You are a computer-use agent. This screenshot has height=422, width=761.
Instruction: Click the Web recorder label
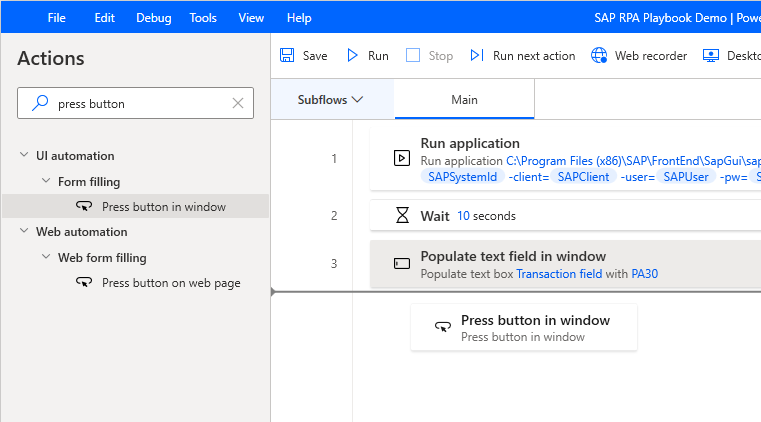(x=651, y=56)
